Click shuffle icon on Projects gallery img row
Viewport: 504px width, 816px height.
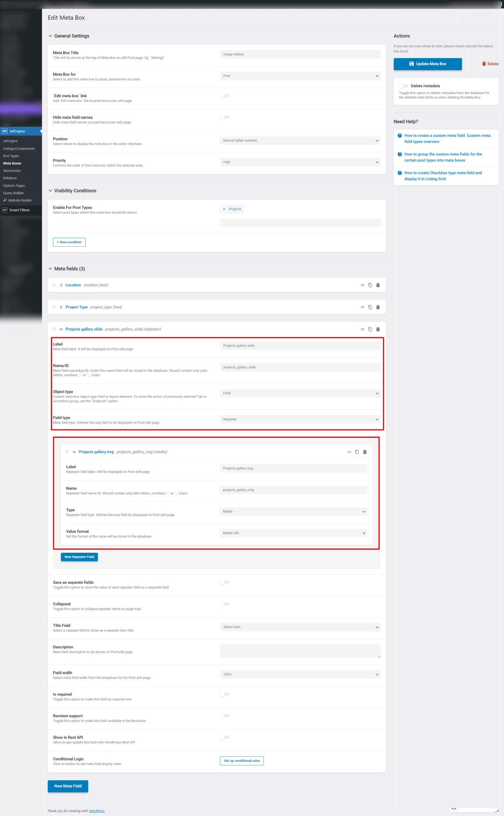tap(349, 452)
